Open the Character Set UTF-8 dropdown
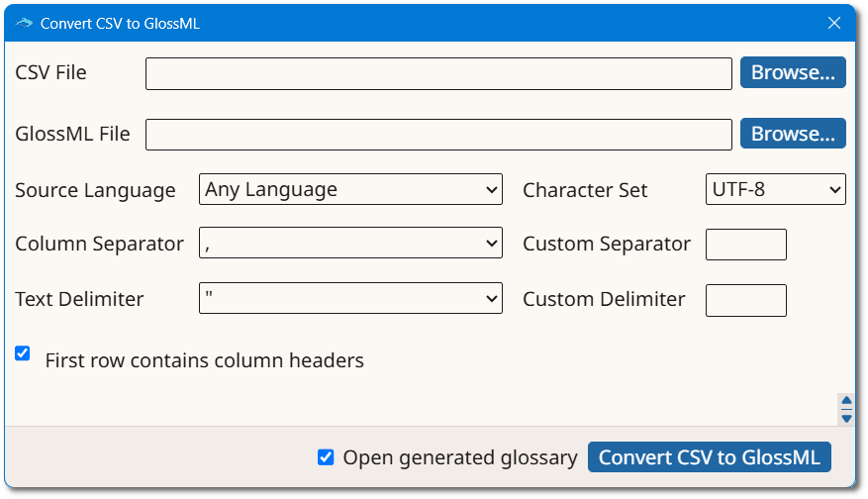 pos(776,189)
